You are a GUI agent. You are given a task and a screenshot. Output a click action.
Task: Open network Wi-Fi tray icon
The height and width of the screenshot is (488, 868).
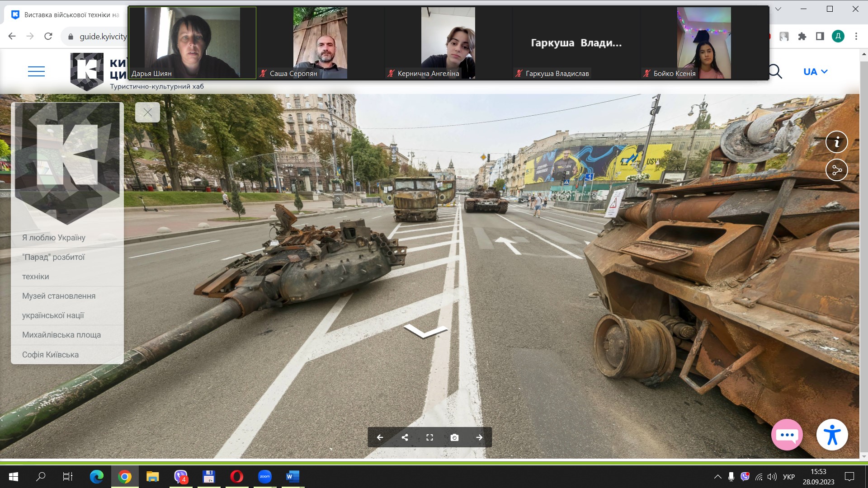(x=759, y=477)
